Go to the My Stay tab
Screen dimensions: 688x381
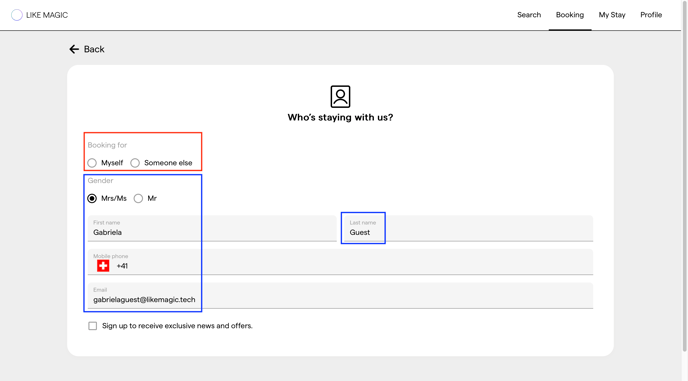612,15
